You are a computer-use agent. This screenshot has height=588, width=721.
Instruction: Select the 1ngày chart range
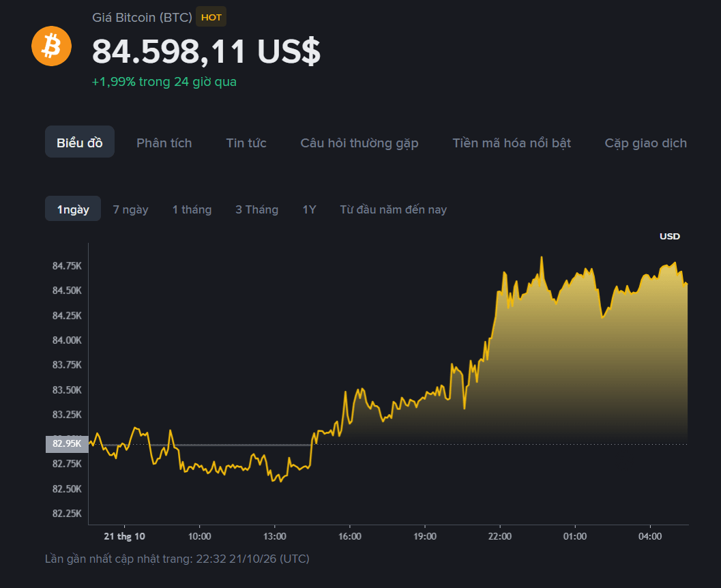(x=73, y=209)
